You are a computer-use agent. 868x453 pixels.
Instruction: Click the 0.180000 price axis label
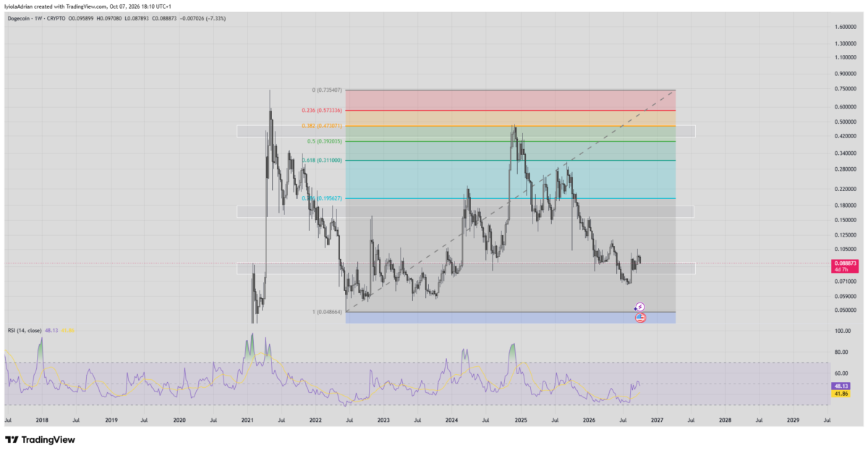point(846,206)
